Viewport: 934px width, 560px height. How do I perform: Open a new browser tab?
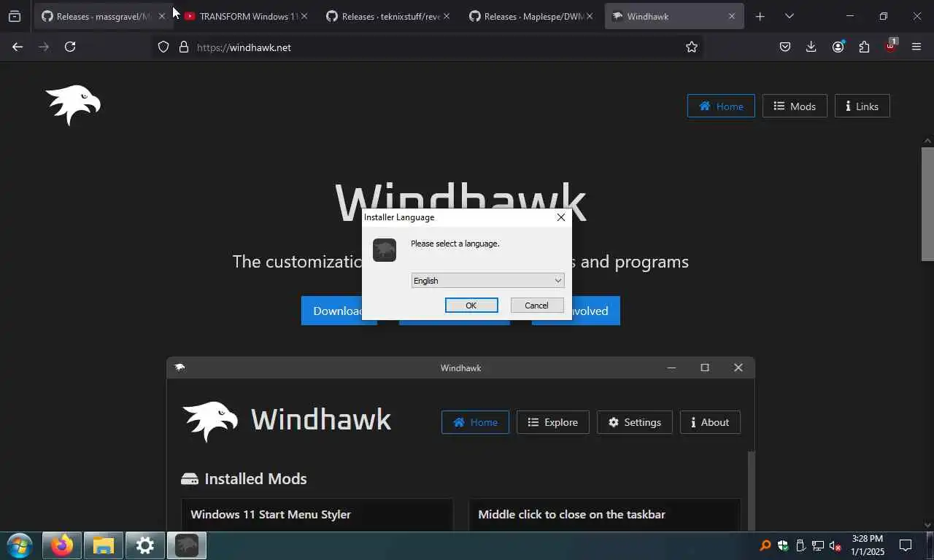[760, 16]
